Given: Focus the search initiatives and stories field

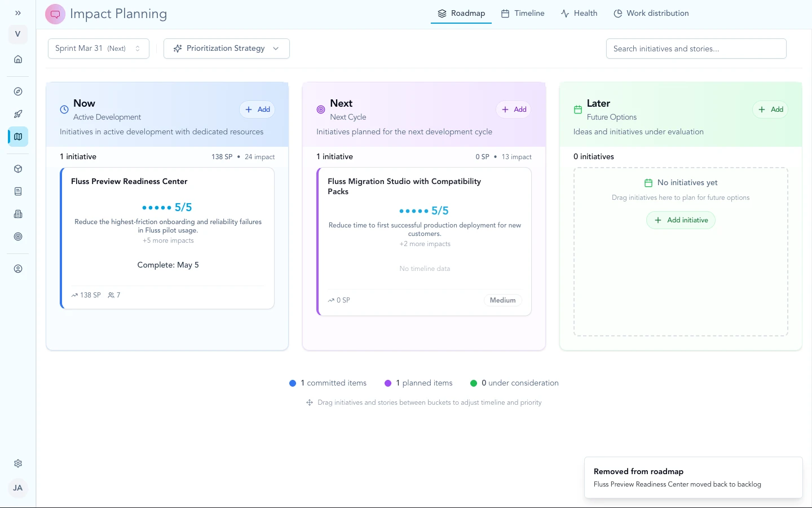Looking at the screenshot, I should click(x=696, y=49).
